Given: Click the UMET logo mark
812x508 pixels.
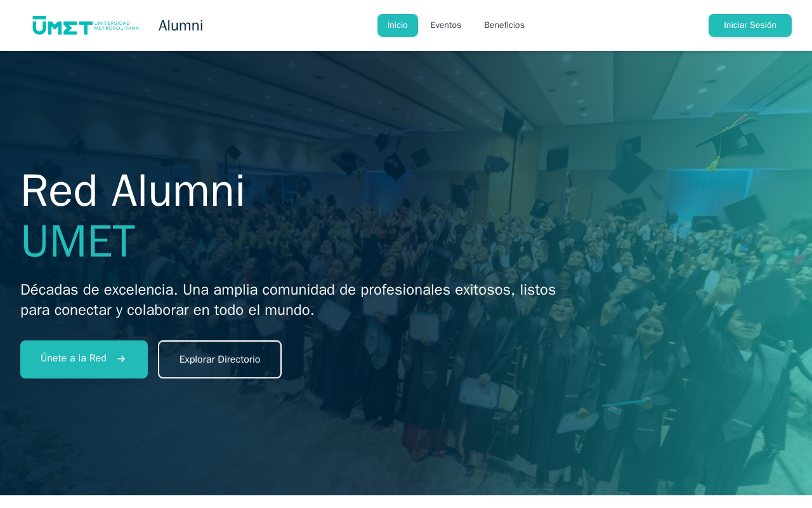Looking at the screenshot, I should coord(62,25).
